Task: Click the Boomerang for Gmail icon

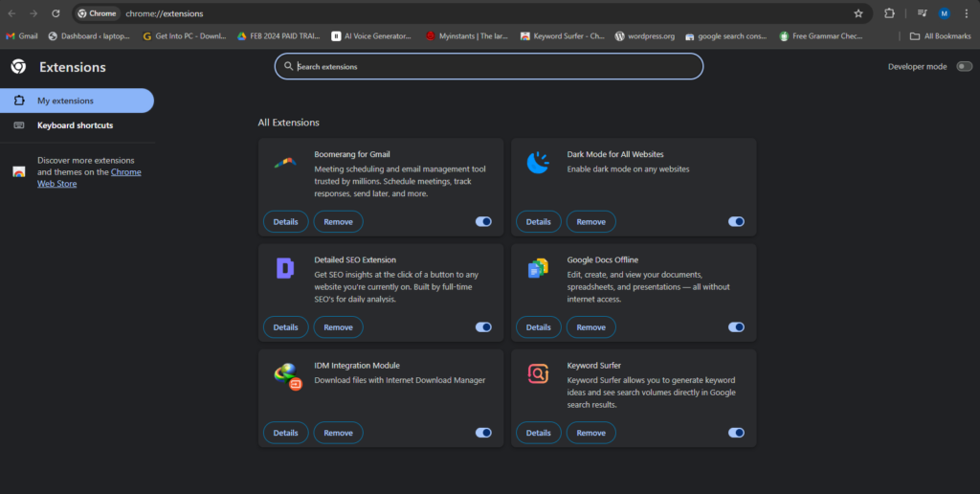Action: [x=285, y=163]
